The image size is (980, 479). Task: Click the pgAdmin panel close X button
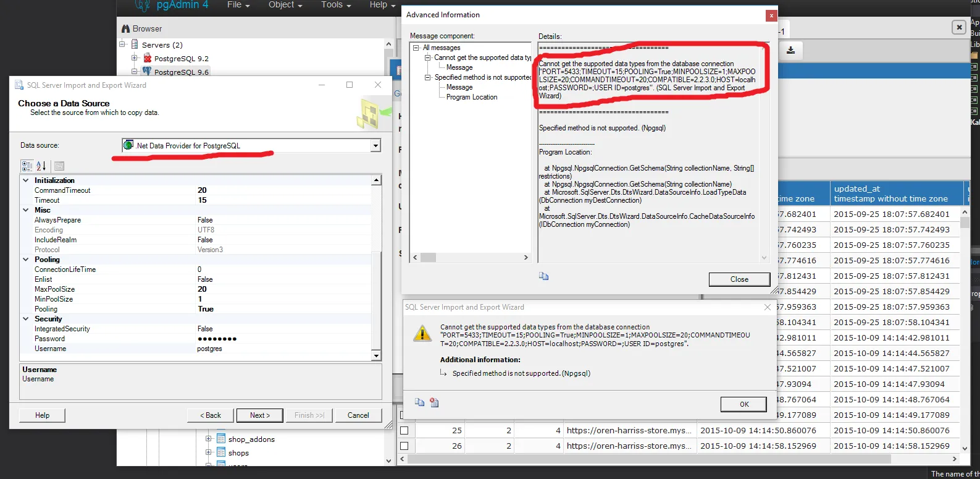coord(958,27)
